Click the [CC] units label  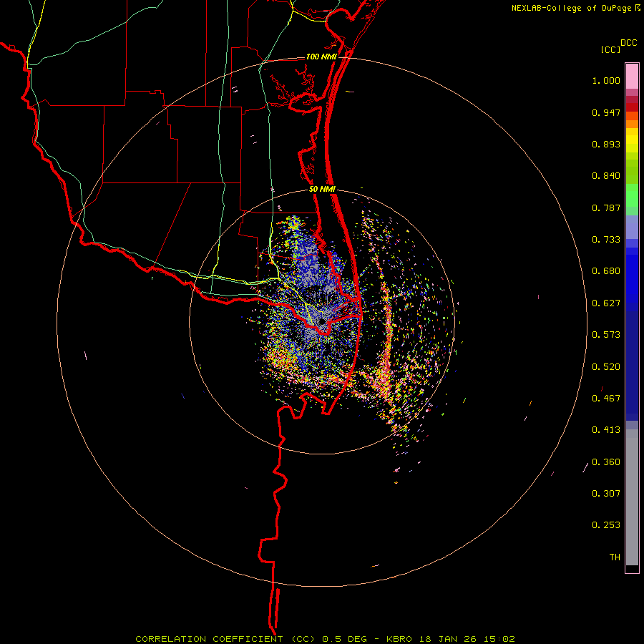click(611, 49)
